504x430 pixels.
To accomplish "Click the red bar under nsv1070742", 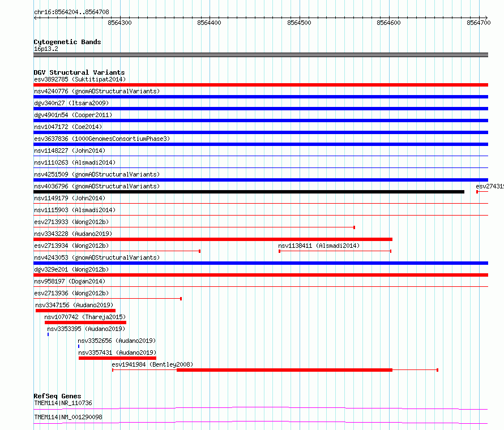I will [86, 322].
